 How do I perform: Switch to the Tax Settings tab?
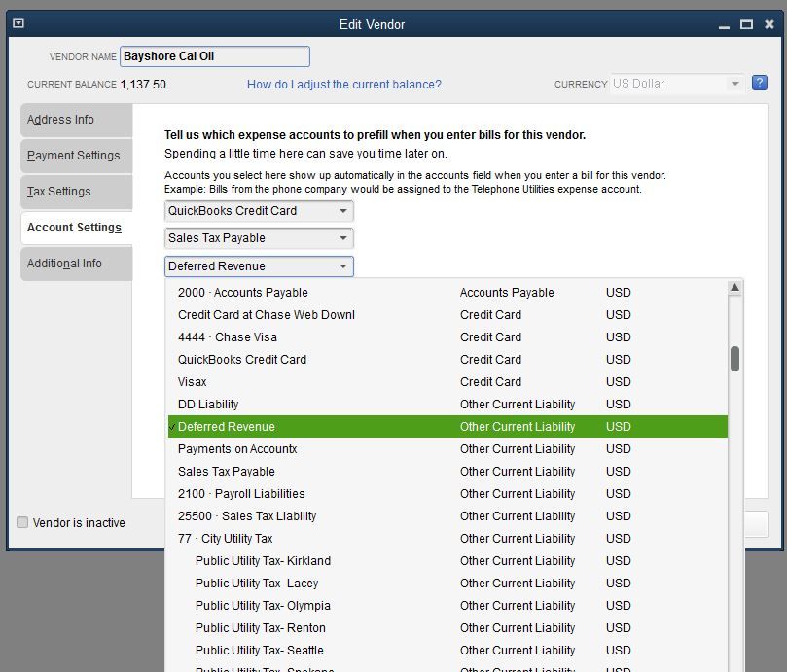[x=76, y=192]
